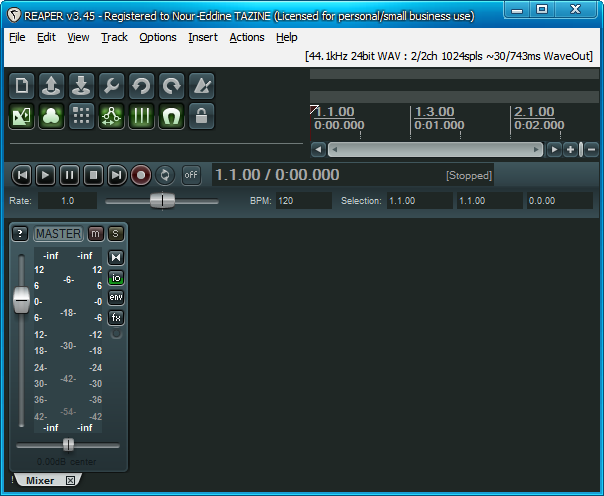
Task: Toggle item grouping with the clover icon
Action: 52,116
